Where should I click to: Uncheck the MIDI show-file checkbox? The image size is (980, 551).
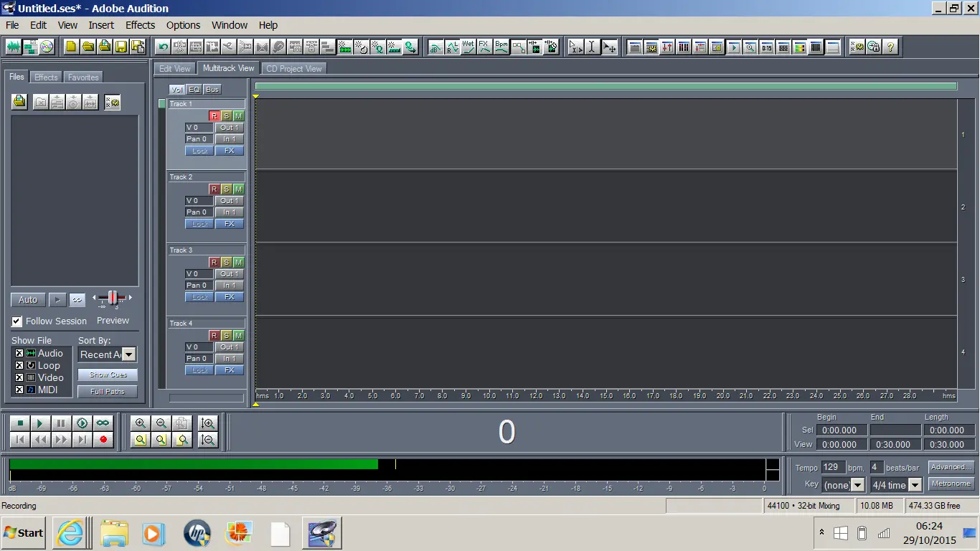tap(19, 390)
